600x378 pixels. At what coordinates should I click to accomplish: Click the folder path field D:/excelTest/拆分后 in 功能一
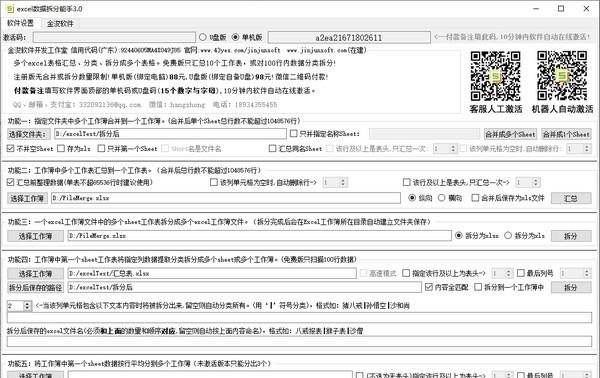[170, 134]
